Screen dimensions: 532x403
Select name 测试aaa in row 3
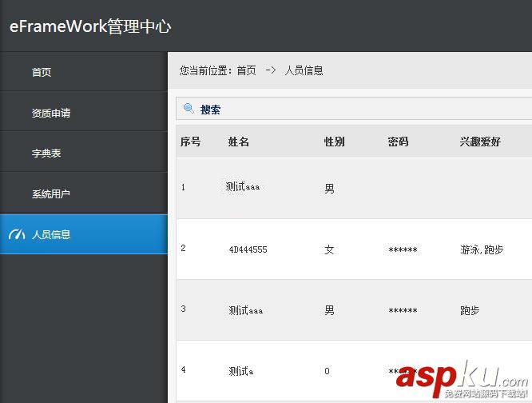pos(246,310)
